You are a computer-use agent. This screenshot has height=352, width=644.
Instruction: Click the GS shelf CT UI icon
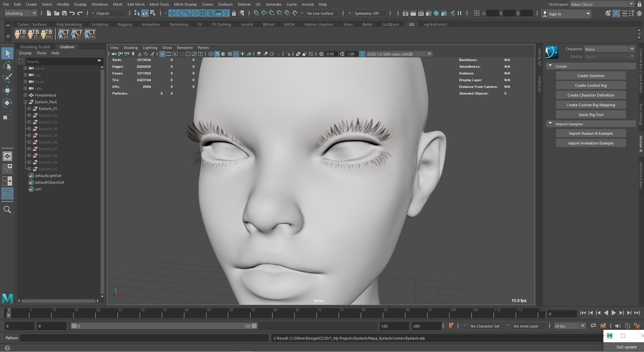(63, 34)
